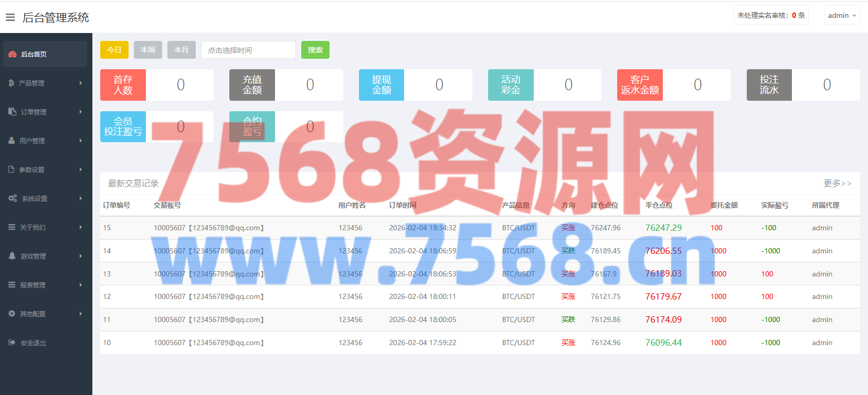Viewport: 868px width, 395px height.
Task: Click the copy icon beside 订单管理
Action: coord(13,112)
